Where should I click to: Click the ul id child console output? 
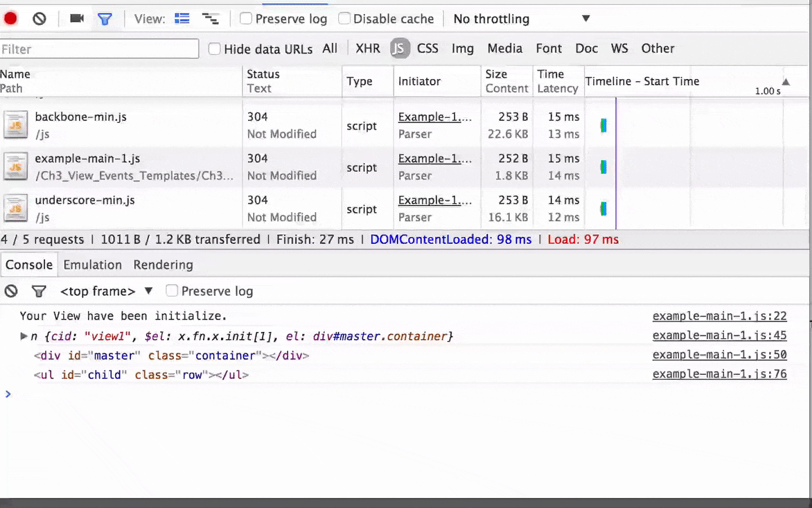click(x=141, y=375)
